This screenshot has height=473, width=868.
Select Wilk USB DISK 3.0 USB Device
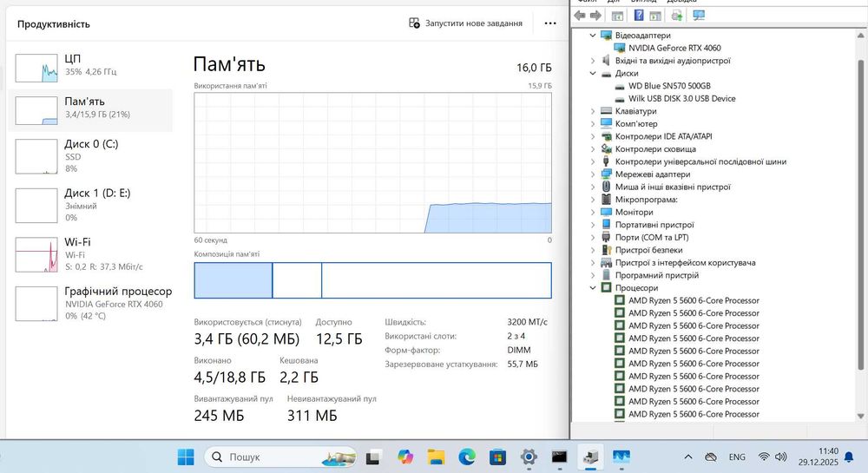(681, 98)
